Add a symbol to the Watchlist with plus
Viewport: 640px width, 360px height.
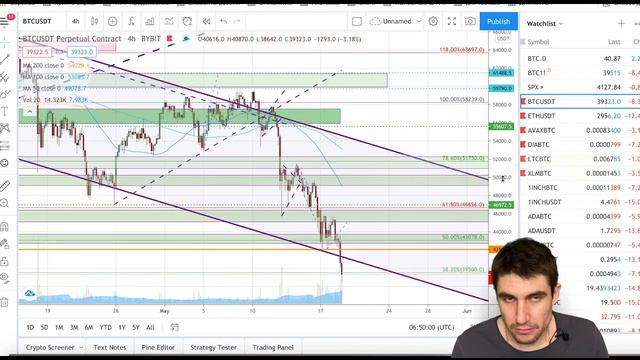[621, 24]
